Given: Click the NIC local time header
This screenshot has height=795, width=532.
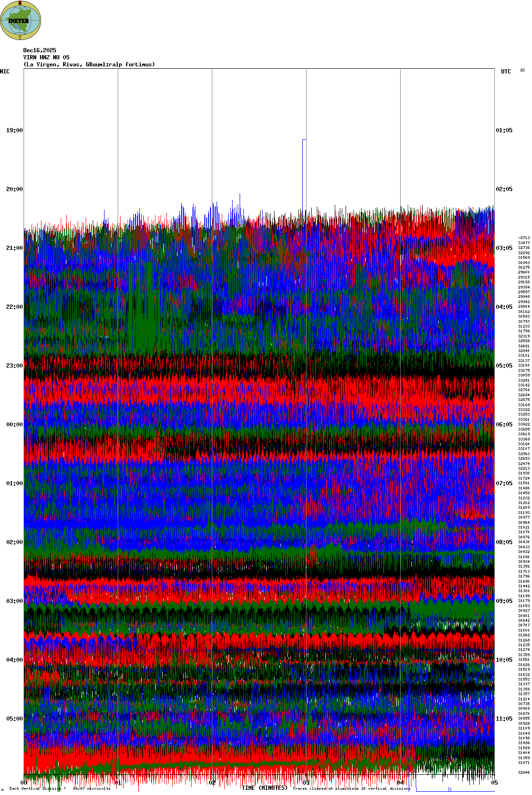Looking at the screenshot, I should click(x=5, y=72).
